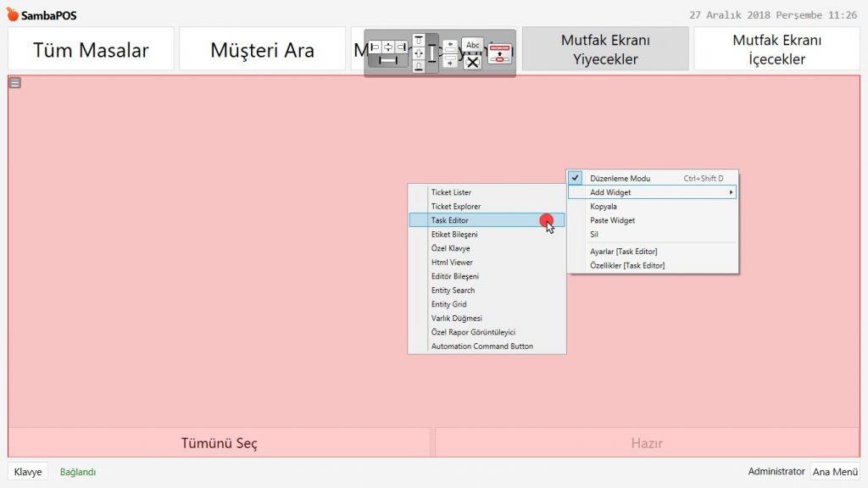Screen dimensions: 868x488
Task: Click the align top icon in floating toolbar
Action: click(x=418, y=40)
